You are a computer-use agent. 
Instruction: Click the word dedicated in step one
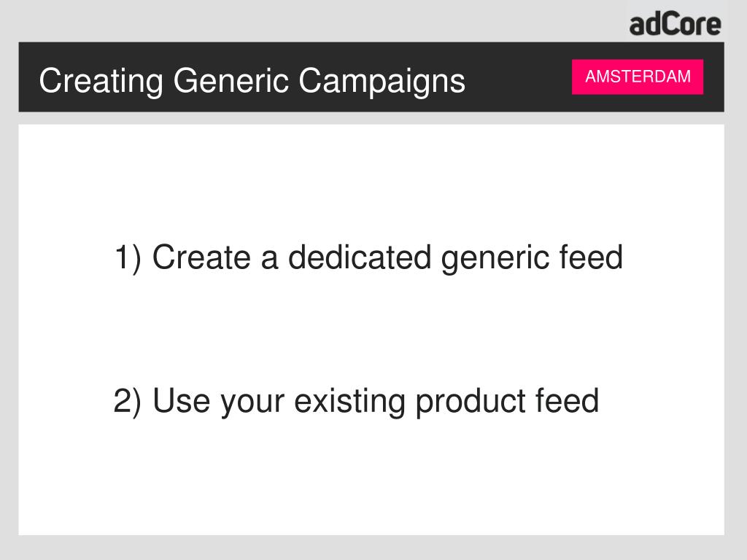360,257
